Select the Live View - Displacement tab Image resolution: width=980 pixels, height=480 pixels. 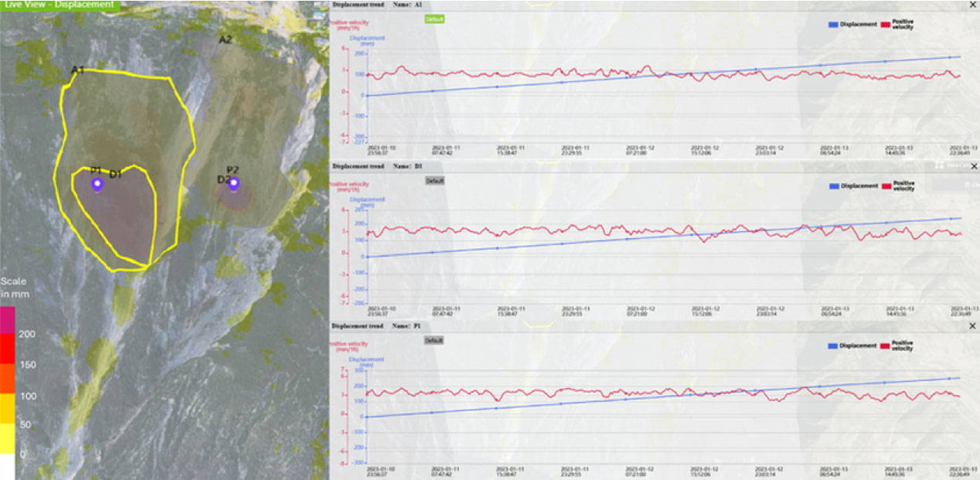coord(59,5)
